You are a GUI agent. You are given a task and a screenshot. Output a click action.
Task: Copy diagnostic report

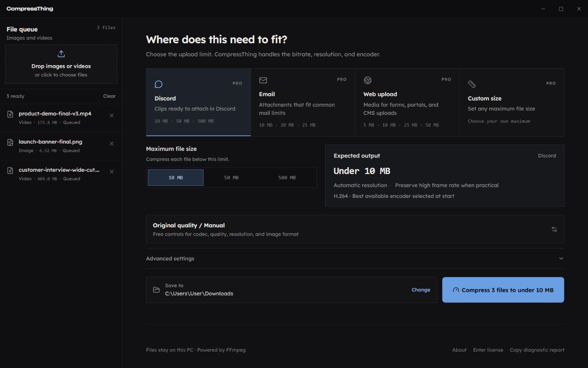(x=537, y=350)
